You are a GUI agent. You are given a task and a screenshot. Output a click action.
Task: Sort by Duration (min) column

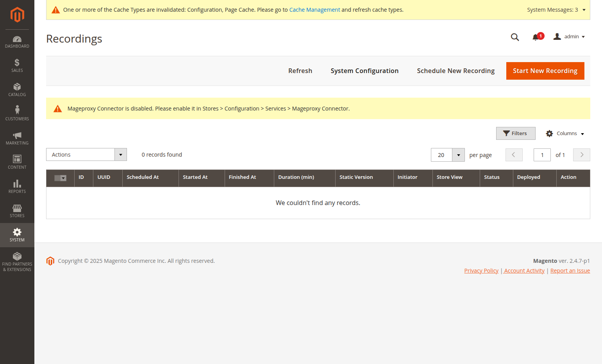click(305, 177)
